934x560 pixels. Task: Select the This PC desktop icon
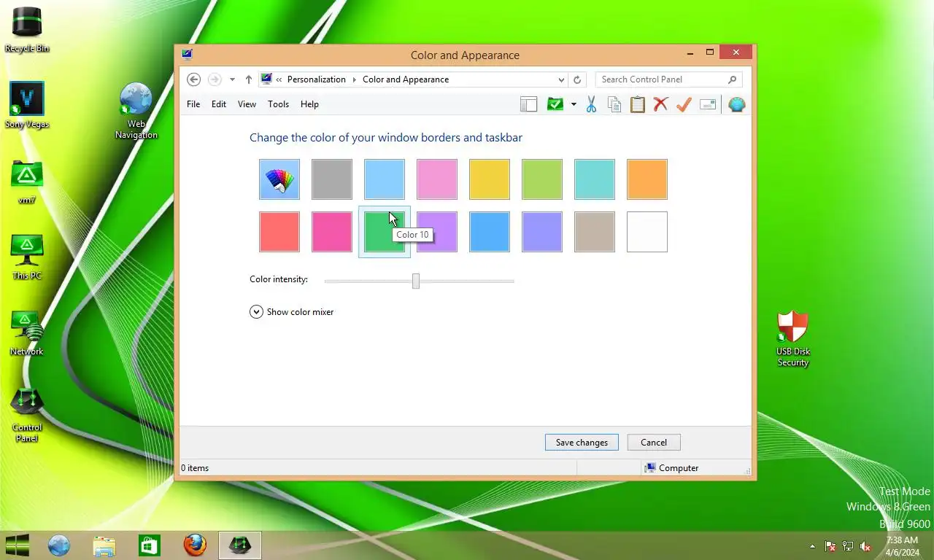(27, 257)
